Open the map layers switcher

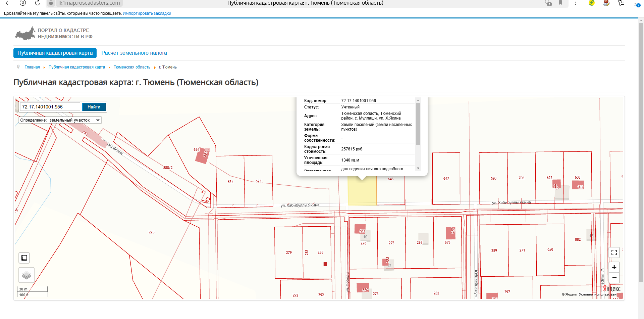[26, 275]
